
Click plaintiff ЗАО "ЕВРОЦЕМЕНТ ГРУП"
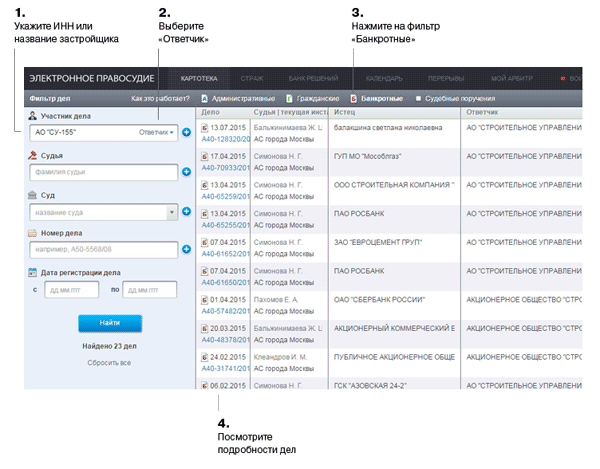(x=378, y=242)
